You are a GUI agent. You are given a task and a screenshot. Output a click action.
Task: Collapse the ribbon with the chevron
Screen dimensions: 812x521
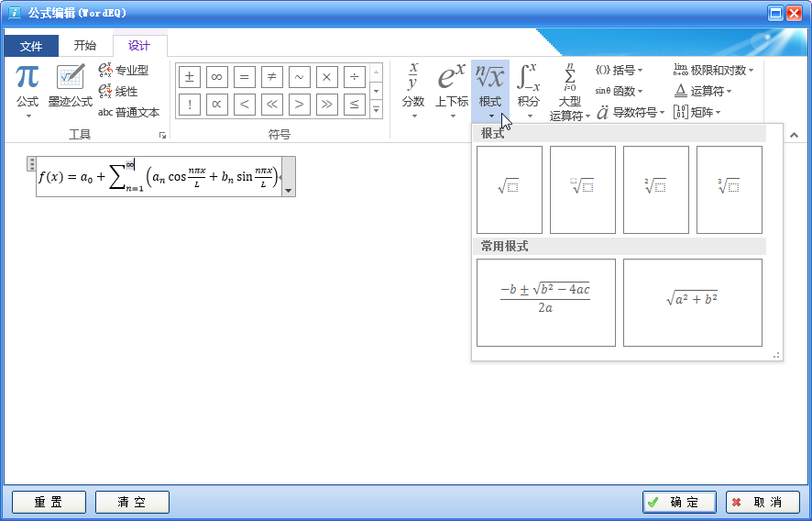pos(794,136)
